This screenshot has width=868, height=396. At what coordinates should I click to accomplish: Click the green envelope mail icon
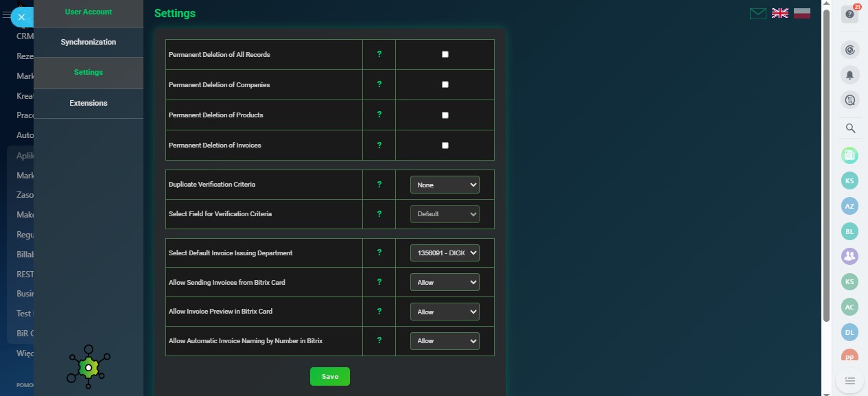[758, 13]
